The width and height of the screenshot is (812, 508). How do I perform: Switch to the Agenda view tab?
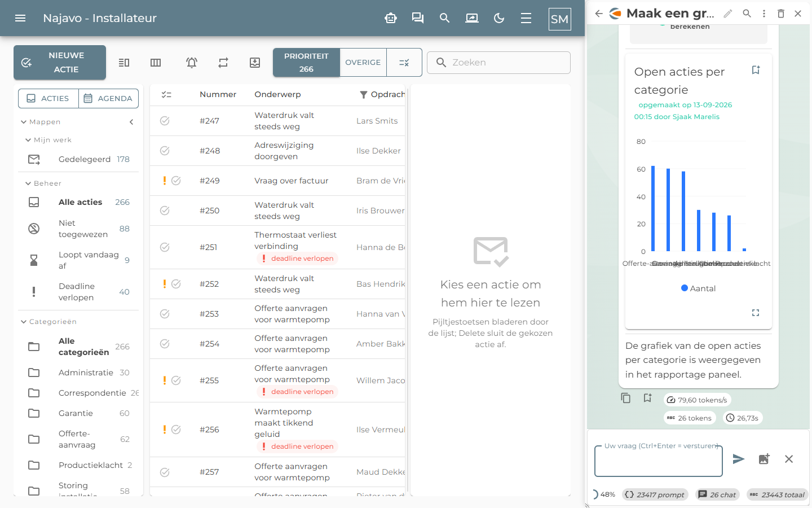[x=108, y=98]
